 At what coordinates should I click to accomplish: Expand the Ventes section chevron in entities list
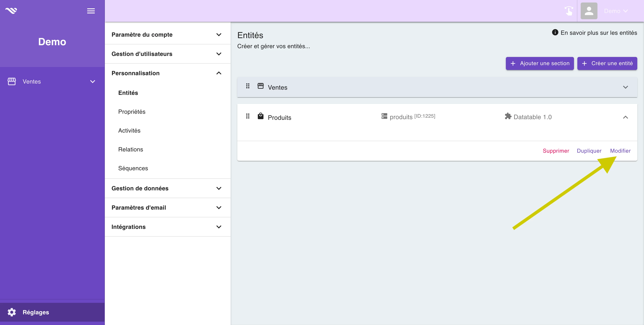625,87
